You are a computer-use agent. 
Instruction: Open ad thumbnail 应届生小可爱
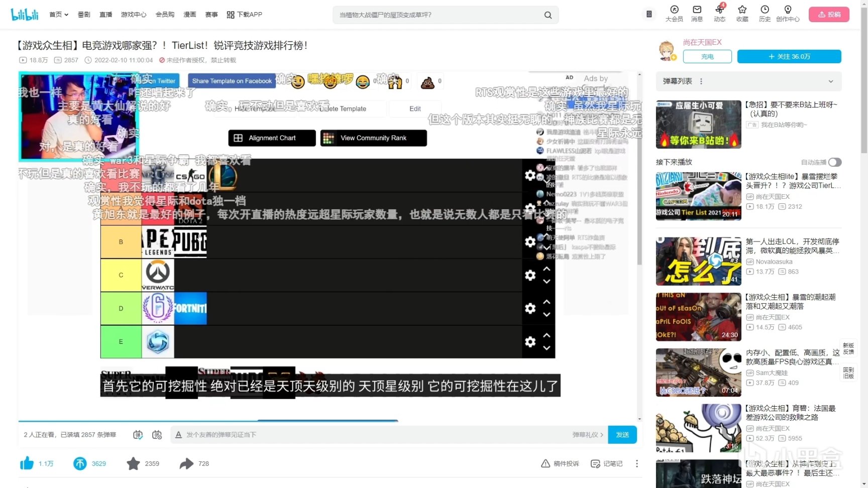point(698,124)
